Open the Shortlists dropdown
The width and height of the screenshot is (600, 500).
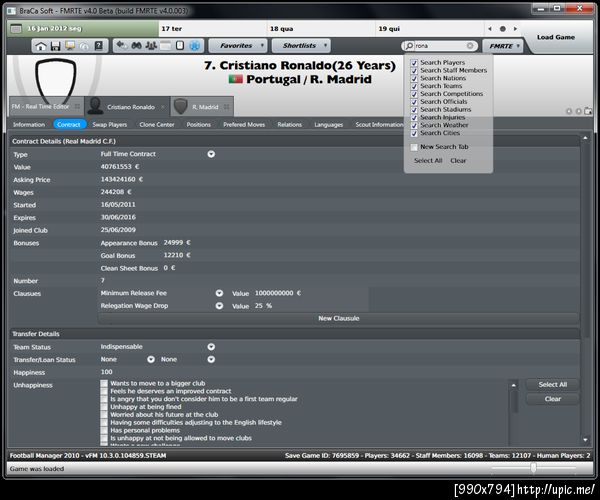coord(301,46)
